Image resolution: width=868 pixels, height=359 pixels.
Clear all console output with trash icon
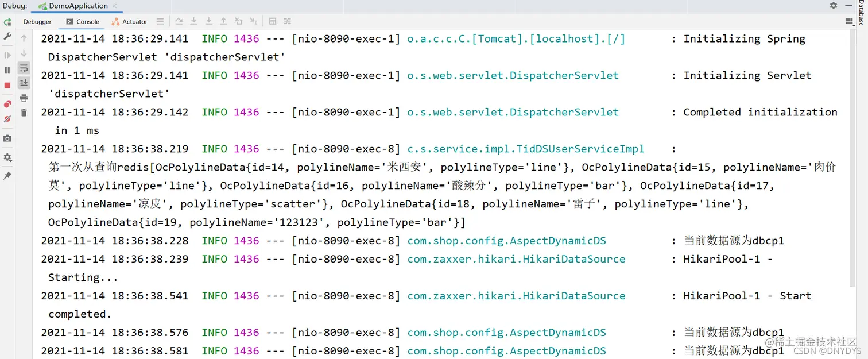click(x=24, y=113)
